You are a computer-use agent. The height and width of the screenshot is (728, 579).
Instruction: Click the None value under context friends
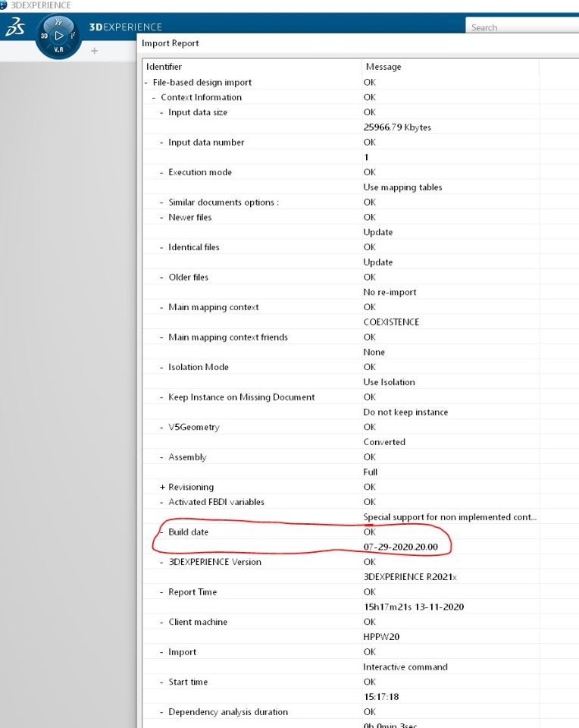pos(374,352)
